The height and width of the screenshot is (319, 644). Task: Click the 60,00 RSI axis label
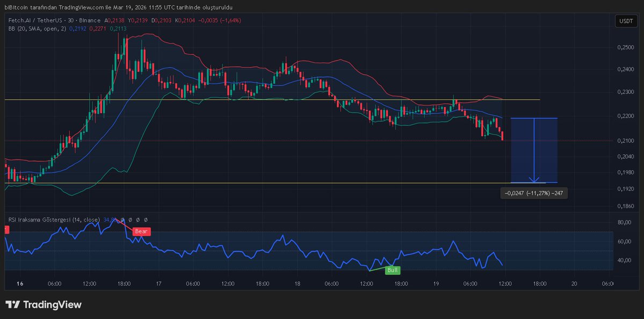pyautogui.click(x=624, y=242)
